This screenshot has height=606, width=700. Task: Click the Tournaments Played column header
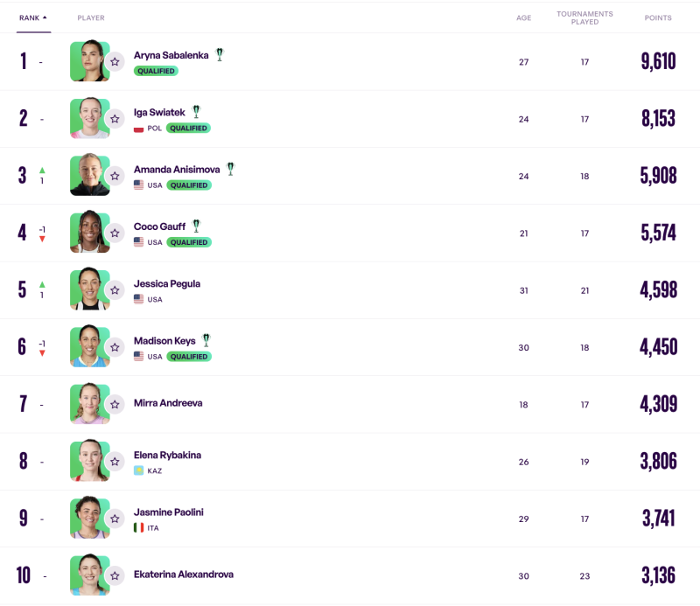(x=584, y=17)
